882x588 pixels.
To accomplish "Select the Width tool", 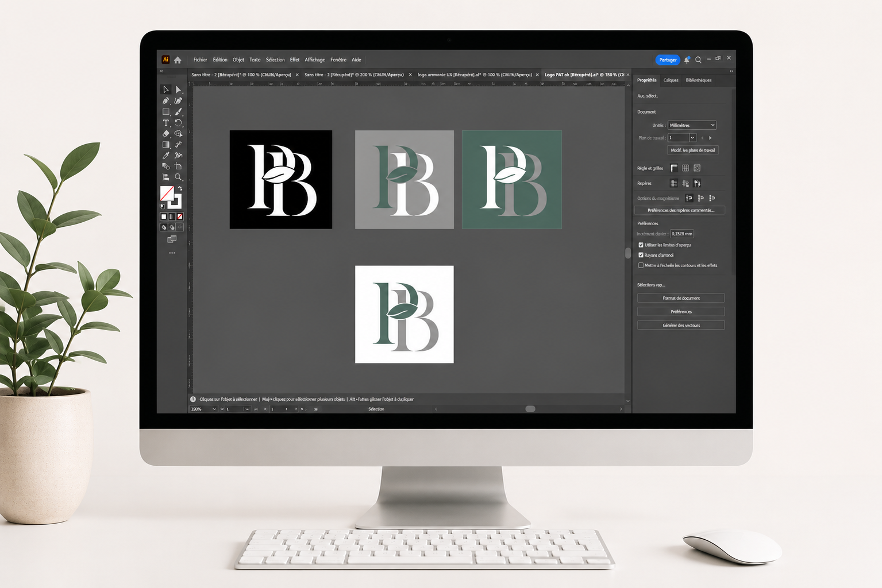I will [x=179, y=145].
